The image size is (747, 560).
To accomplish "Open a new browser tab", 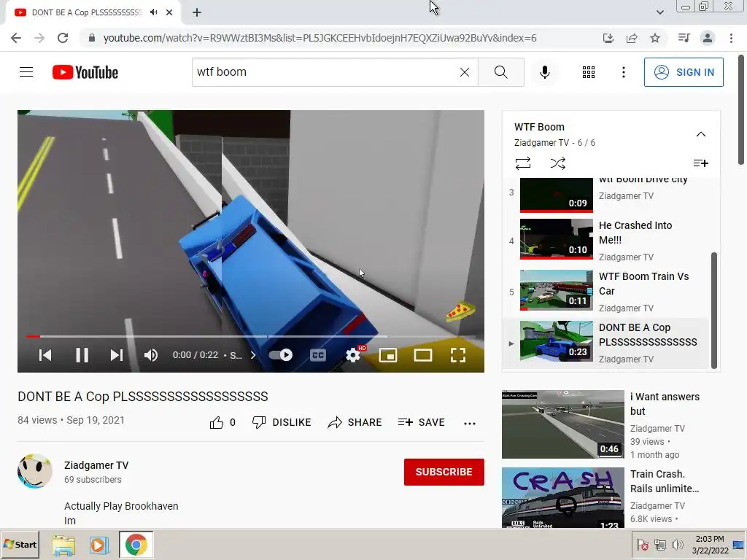I will click(x=197, y=12).
